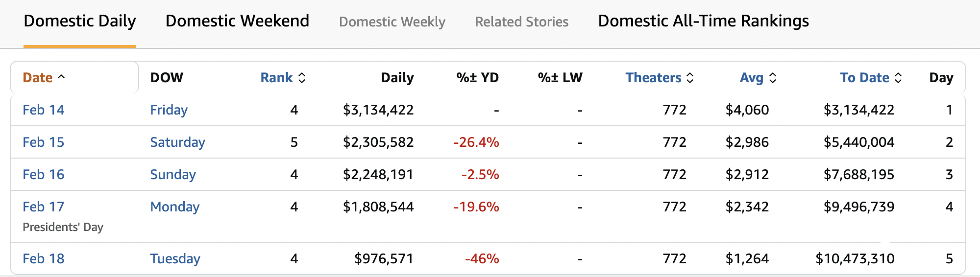Screen dimensions: 980x277
Task: Click the $10,473,310 To Date cell
Action: coord(855,259)
